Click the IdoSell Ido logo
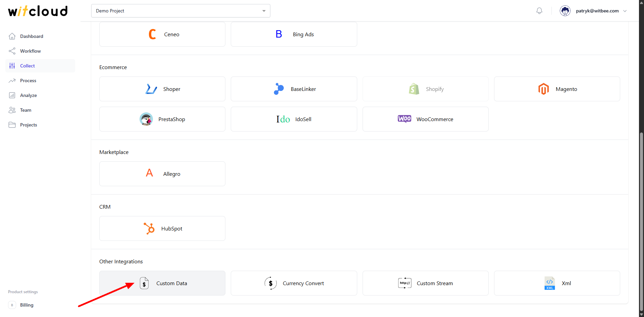This screenshot has height=317, width=644. [x=283, y=119]
